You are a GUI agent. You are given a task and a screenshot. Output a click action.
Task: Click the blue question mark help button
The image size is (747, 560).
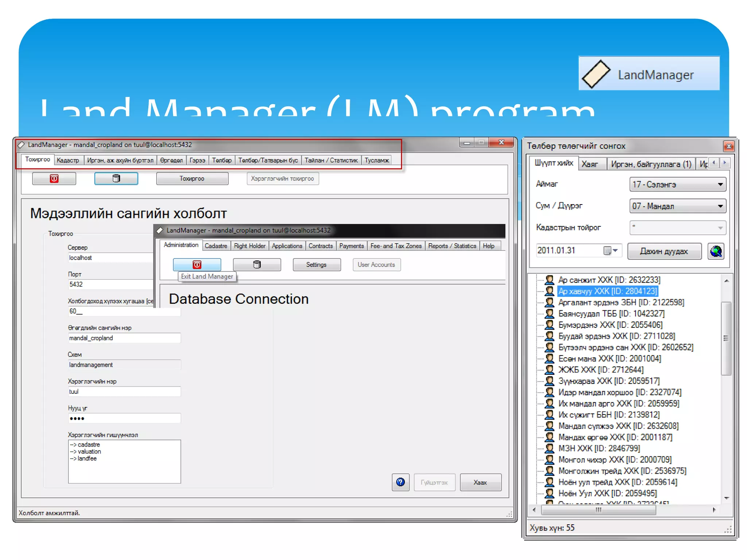click(x=400, y=482)
